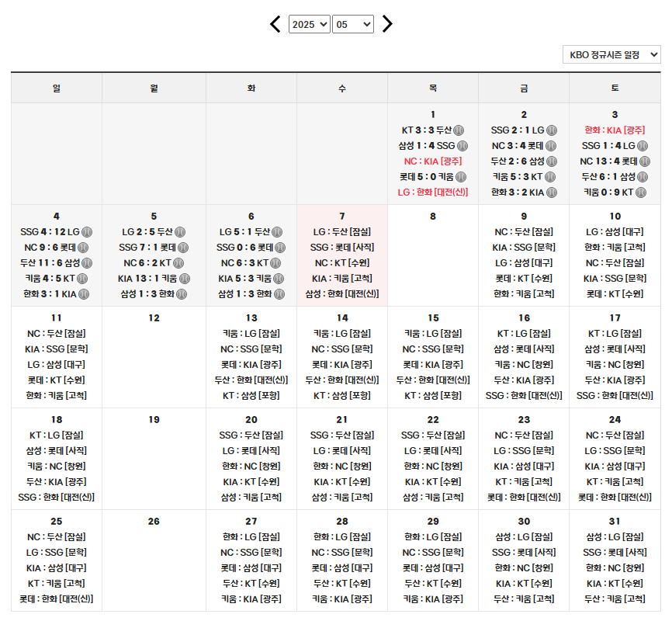
Task: Open the cancelled NC : KIA [광주] game
Action: click(433, 161)
